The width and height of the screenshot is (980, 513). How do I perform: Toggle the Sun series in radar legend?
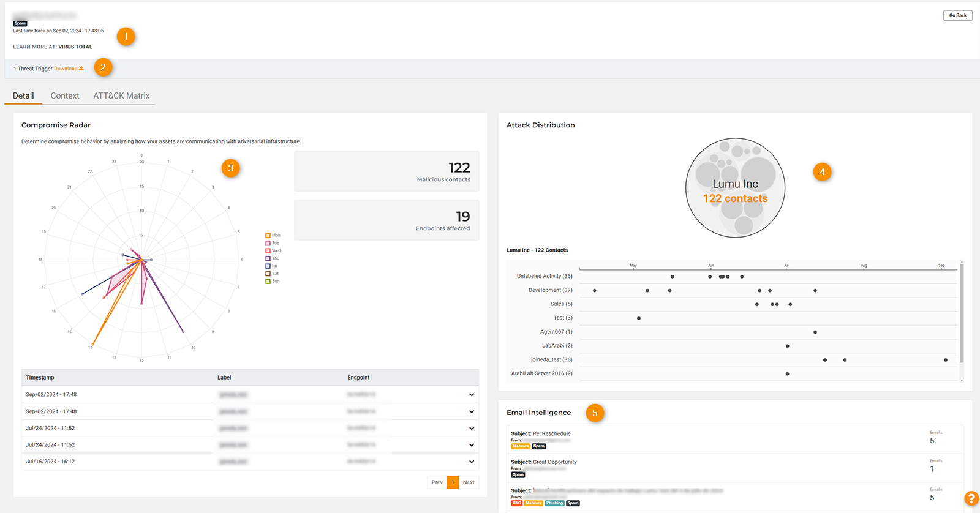click(268, 282)
